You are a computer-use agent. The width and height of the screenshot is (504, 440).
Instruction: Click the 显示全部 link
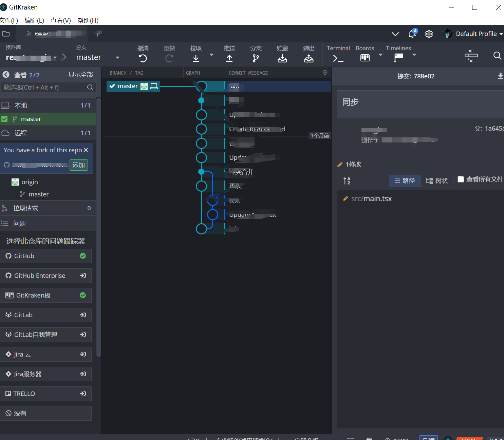81,75
